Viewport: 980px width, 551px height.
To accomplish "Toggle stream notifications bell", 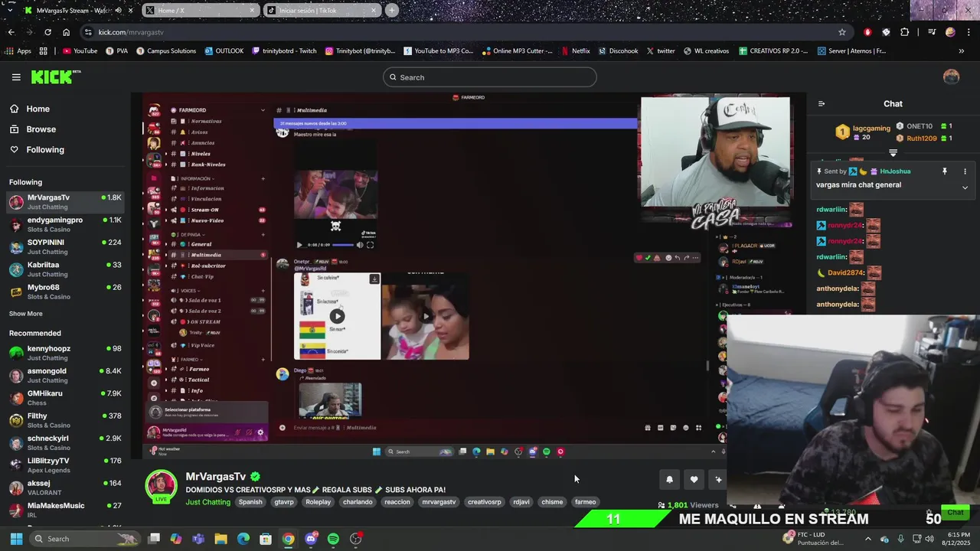I will (x=669, y=479).
